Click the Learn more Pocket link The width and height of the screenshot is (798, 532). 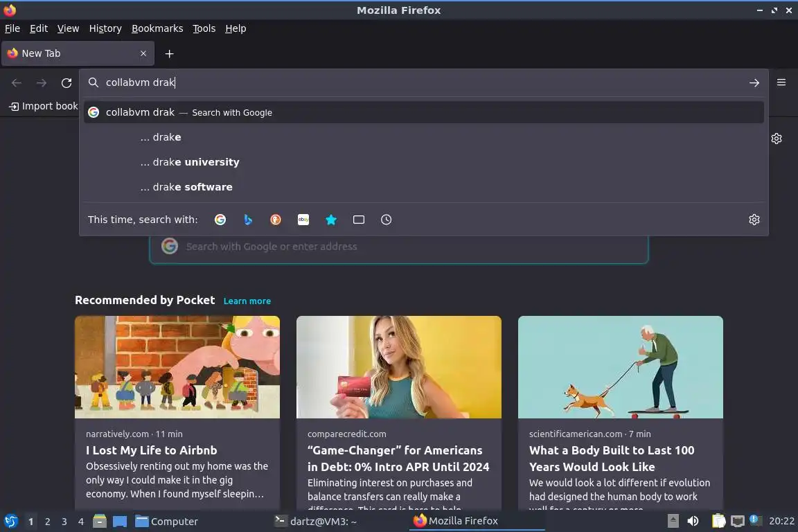(x=247, y=301)
